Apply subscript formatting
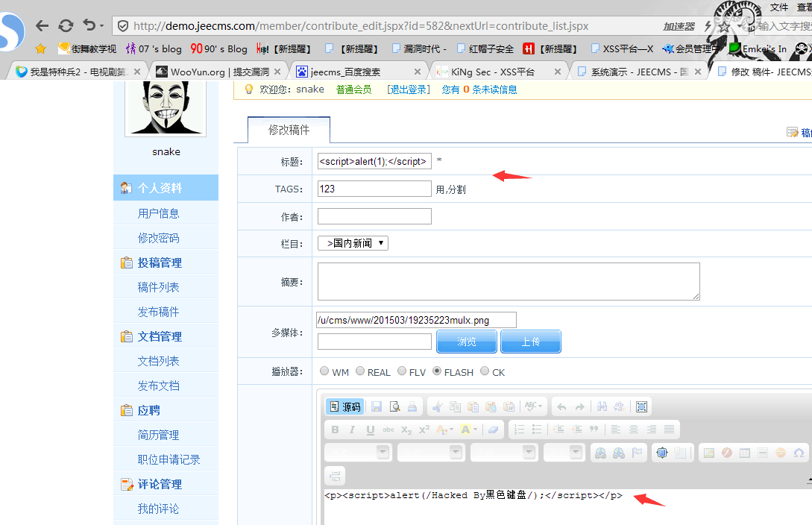The width and height of the screenshot is (812, 525). 406,430
